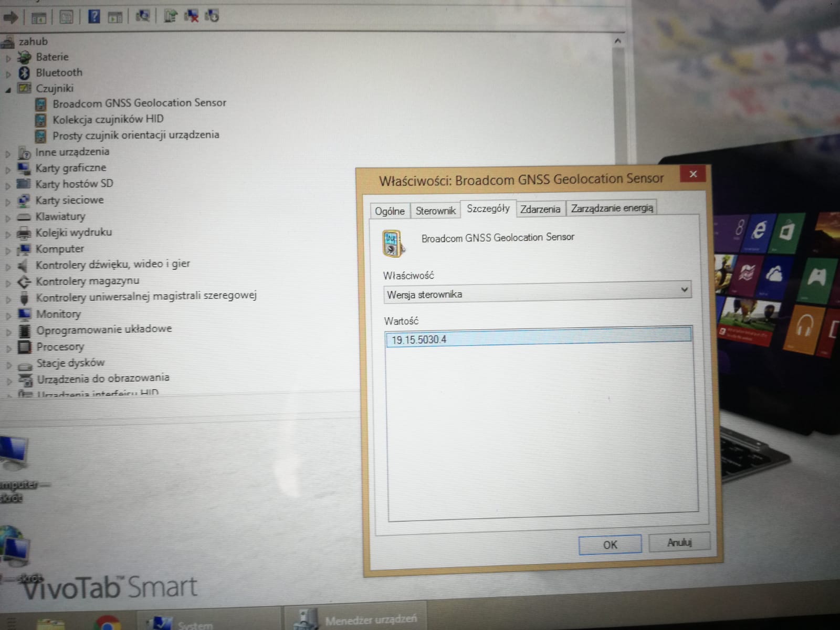Click the Baterie battery icon

pos(24,57)
